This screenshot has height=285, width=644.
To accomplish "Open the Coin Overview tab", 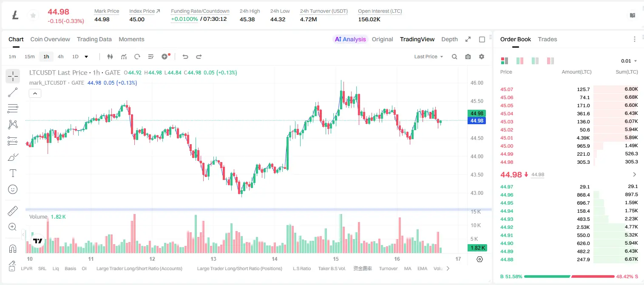I will 50,39.
